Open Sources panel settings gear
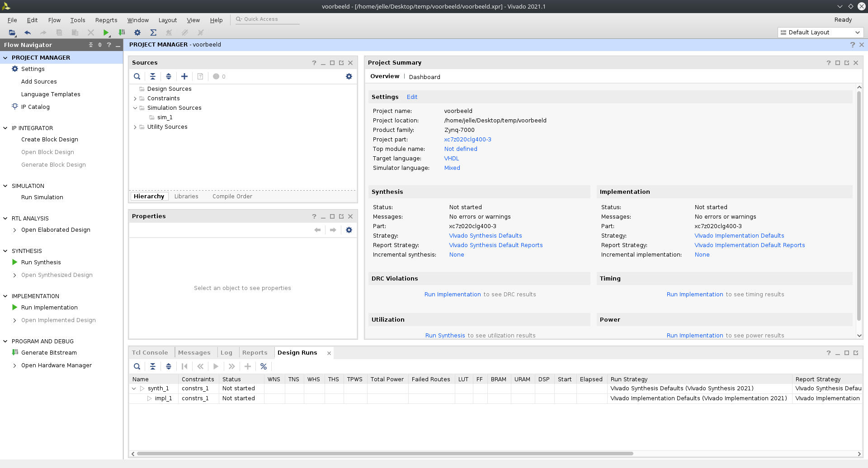 pos(349,76)
